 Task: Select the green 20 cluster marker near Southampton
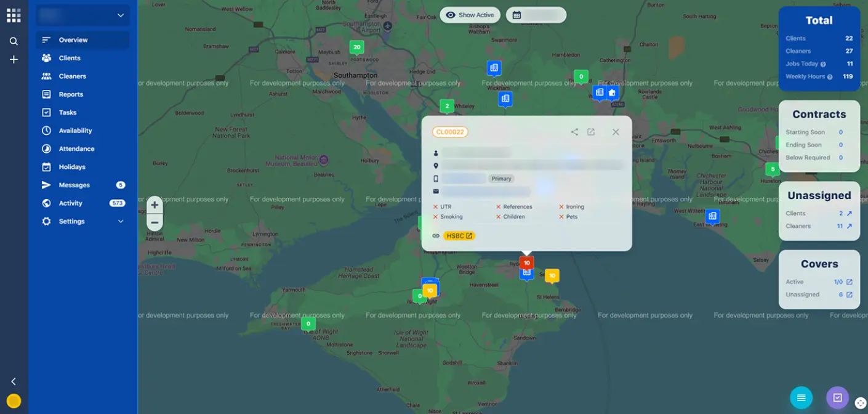coord(356,47)
